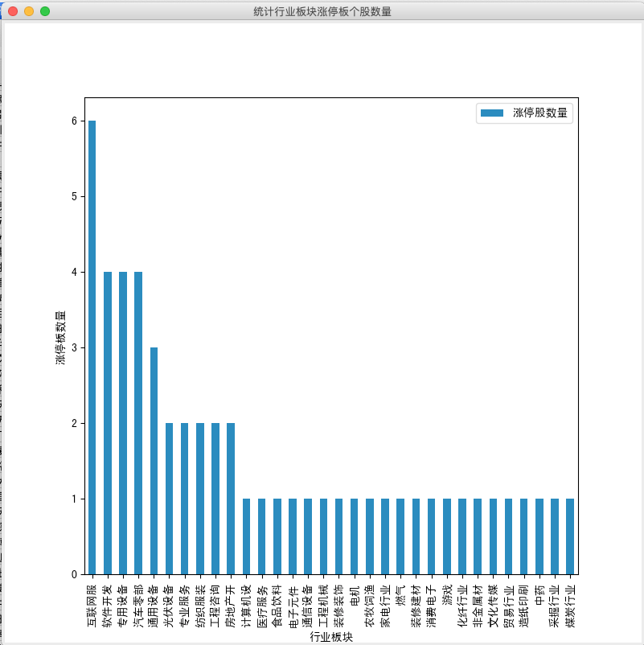Click the x-axis label 通信设备
This screenshot has width=644, height=645.
pyautogui.click(x=308, y=606)
